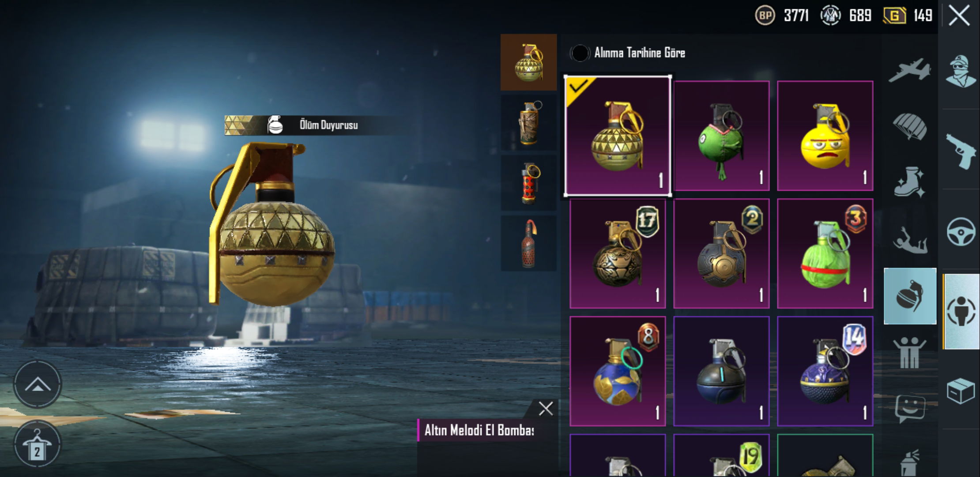
Task: Switch to the molotov cocktail skin slot
Action: pyautogui.click(x=528, y=243)
